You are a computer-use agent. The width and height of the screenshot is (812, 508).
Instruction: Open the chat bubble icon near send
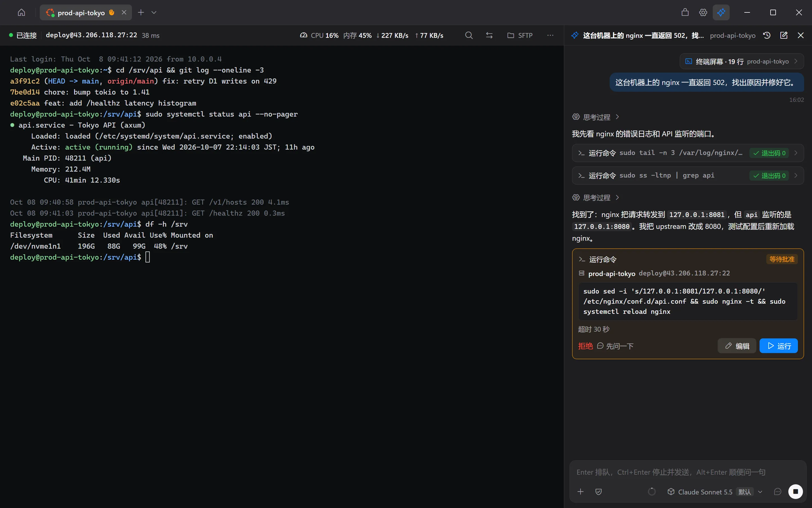coord(777,492)
